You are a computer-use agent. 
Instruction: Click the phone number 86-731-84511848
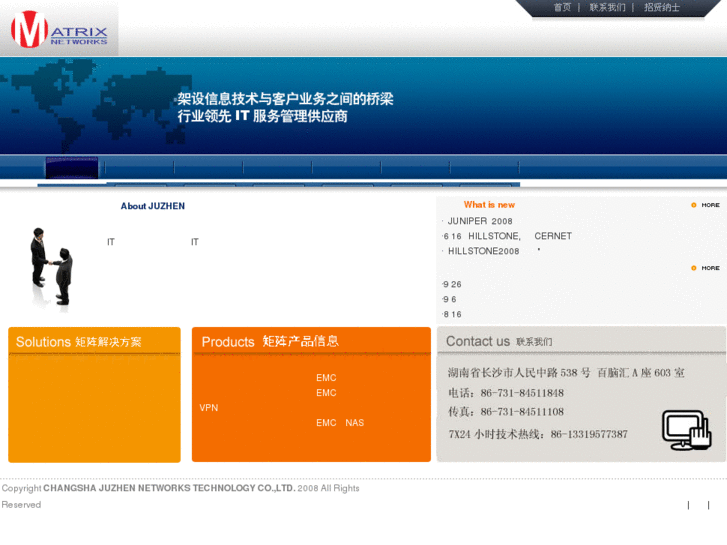coord(522,393)
